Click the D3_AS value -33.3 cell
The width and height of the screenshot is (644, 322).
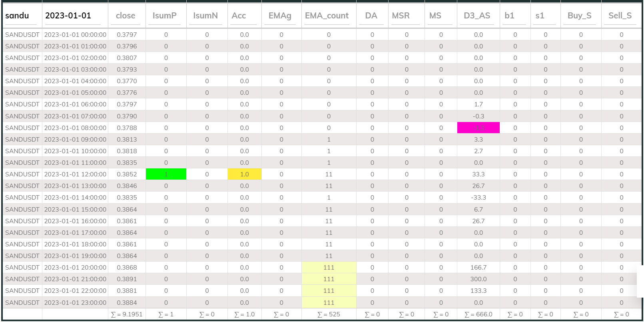(478, 198)
